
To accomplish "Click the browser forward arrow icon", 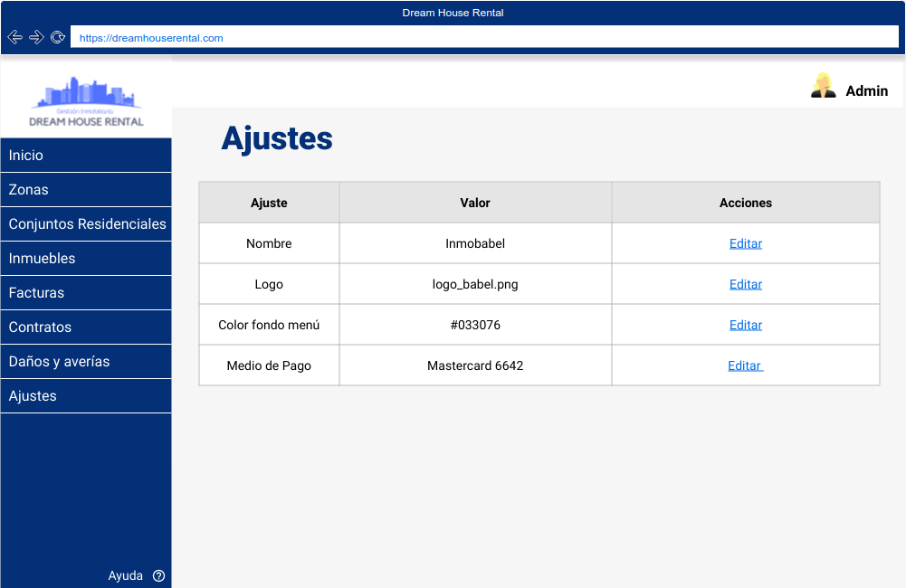I will point(36,37).
